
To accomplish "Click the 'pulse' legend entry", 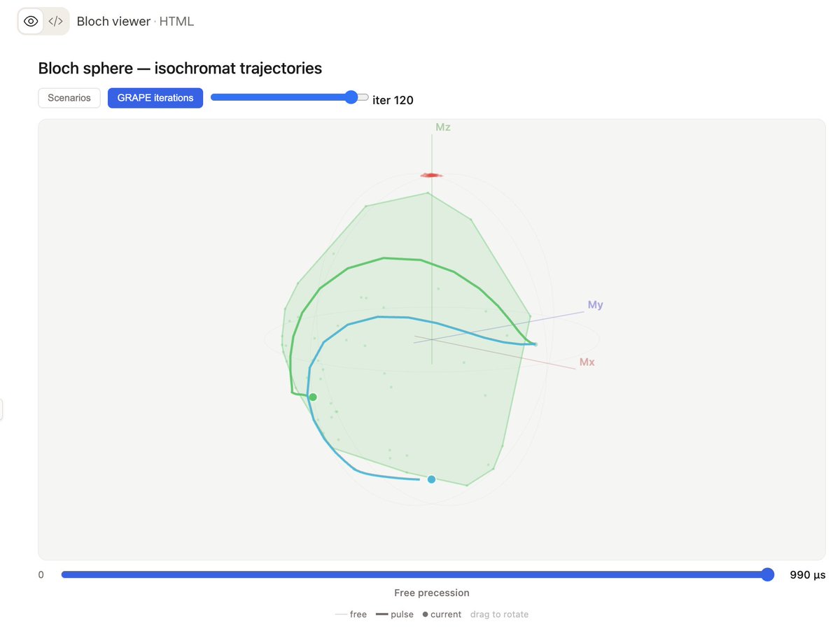I will (x=395, y=614).
